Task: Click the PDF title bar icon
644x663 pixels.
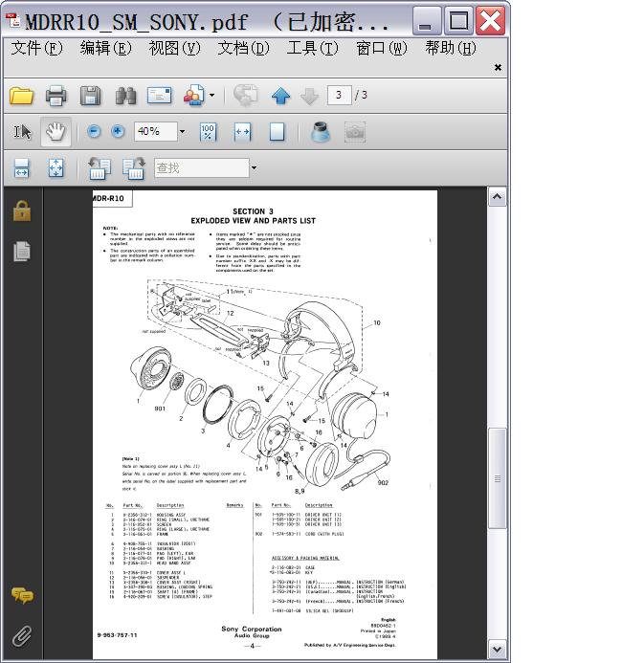Action: pyautogui.click(x=12, y=20)
